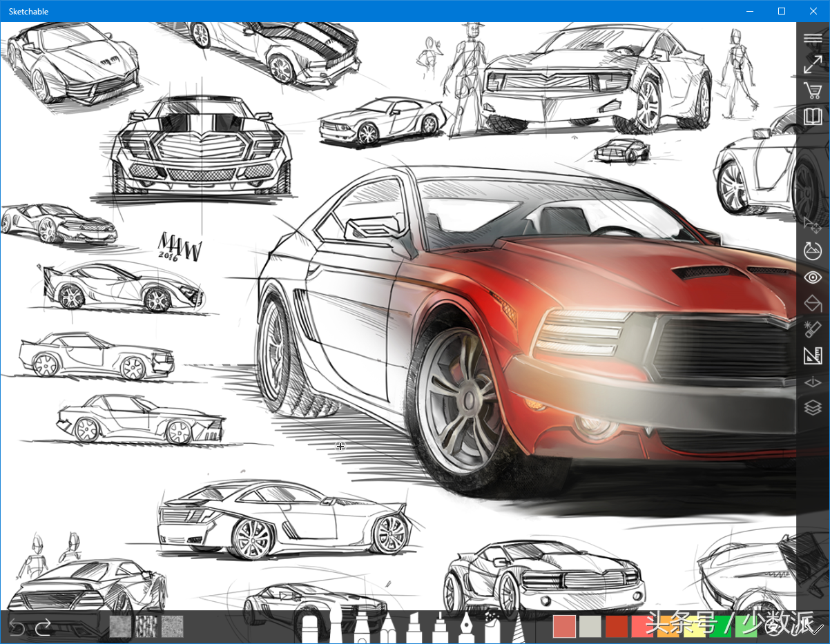This screenshot has height=644, width=830.
Task: Open the hamburger menu in sidebar
Action: tap(813, 39)
